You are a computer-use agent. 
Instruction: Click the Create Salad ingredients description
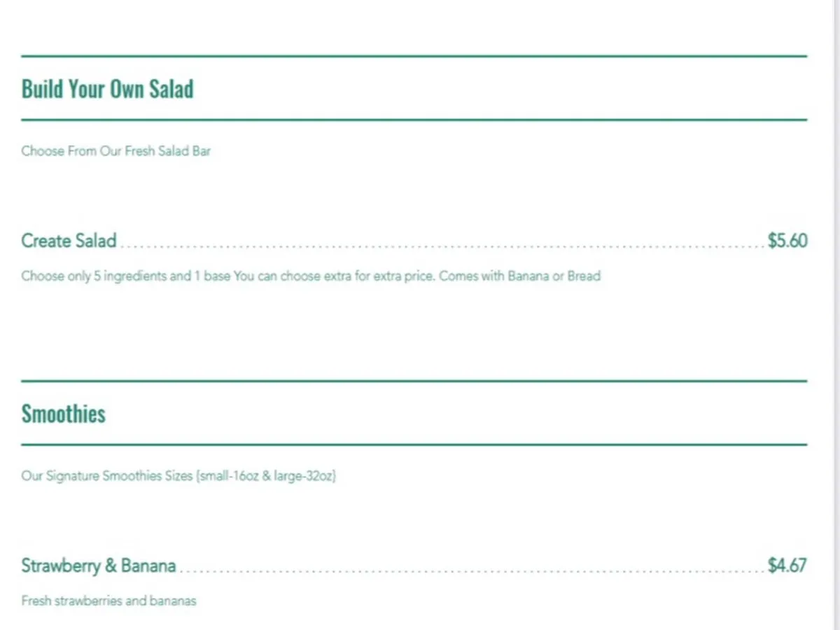coord(310,276)
